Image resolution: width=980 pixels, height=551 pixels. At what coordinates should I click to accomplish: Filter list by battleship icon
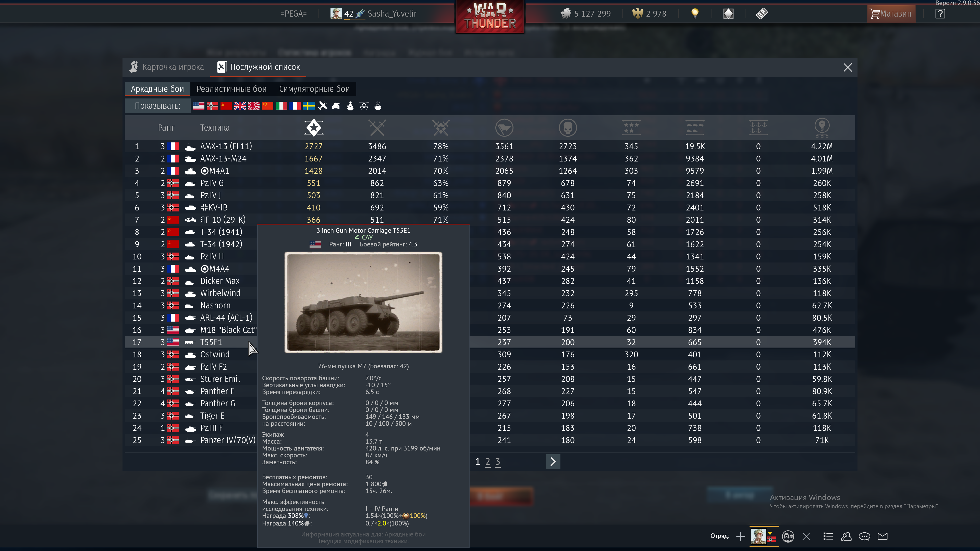tap(350, 106)
